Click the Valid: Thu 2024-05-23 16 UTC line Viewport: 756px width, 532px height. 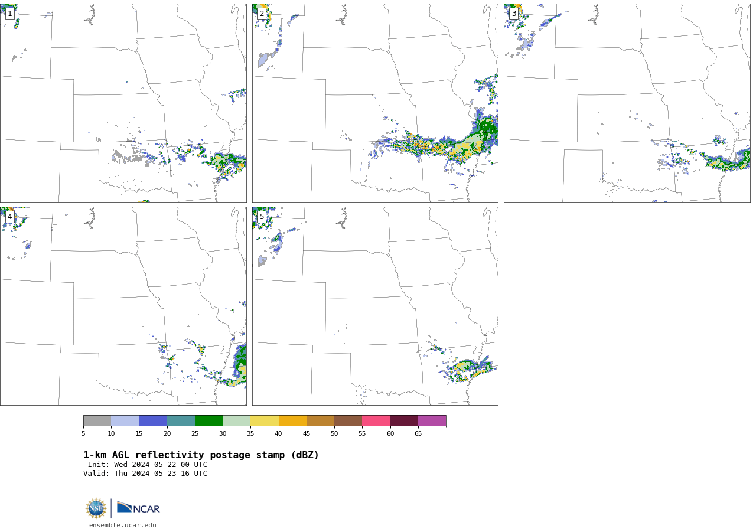pyautogui.click(x=145, y=474)
